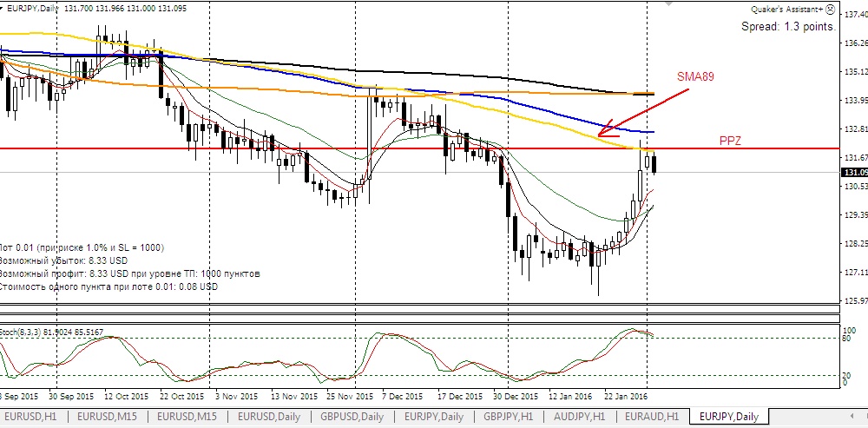Select the red 'PPZ' text label
Screen dimensions: 868x428
(x=730, y=142)
